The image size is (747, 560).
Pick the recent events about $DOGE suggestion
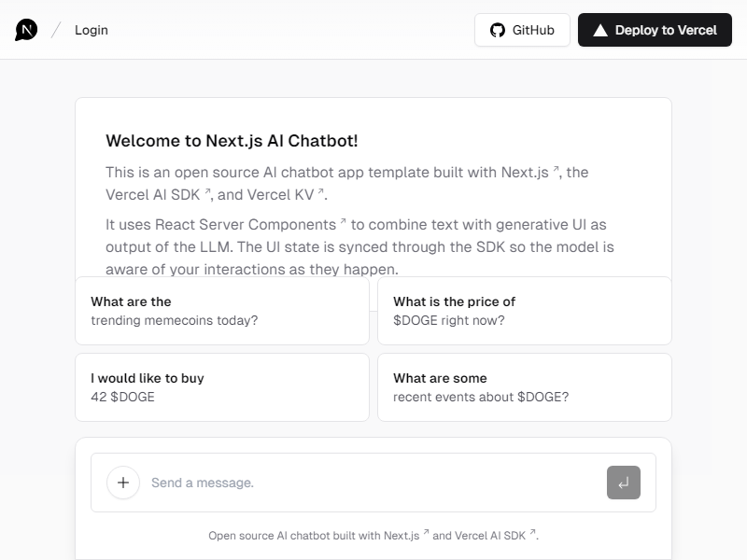pyautogui.click(x=525, y=387)
